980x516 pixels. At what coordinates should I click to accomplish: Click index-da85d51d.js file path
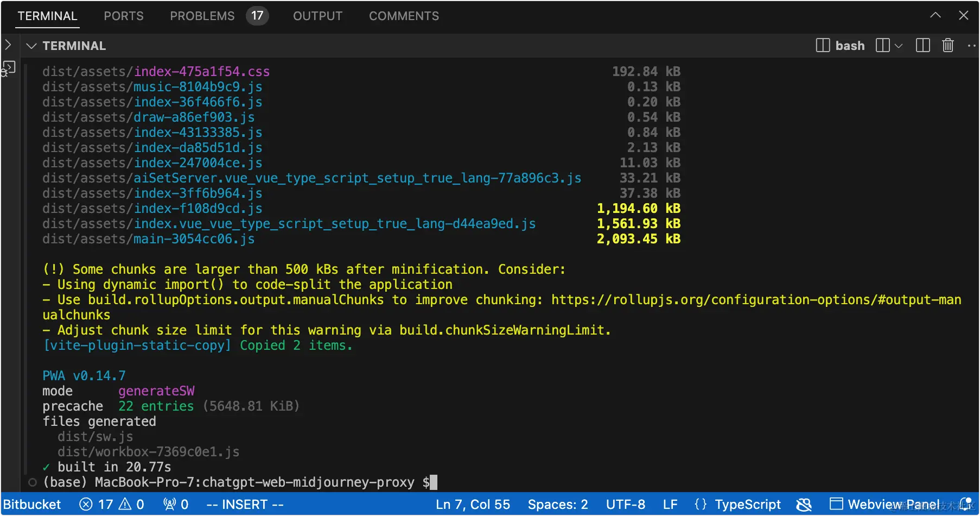[x=152, y=148]
